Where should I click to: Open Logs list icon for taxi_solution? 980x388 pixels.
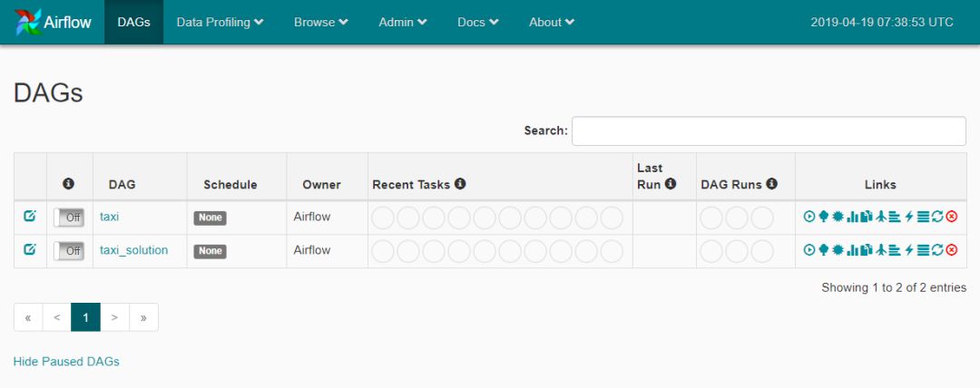tap(923, 250)
